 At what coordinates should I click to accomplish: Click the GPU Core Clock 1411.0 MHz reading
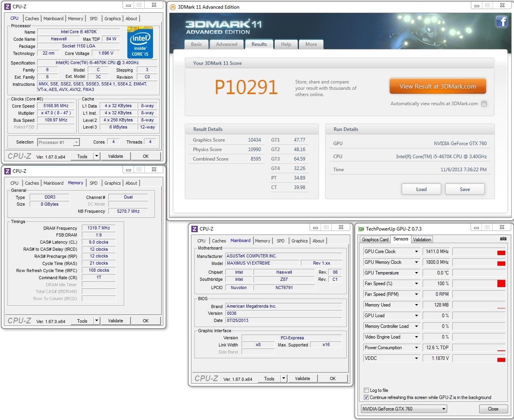coord(437,252)
